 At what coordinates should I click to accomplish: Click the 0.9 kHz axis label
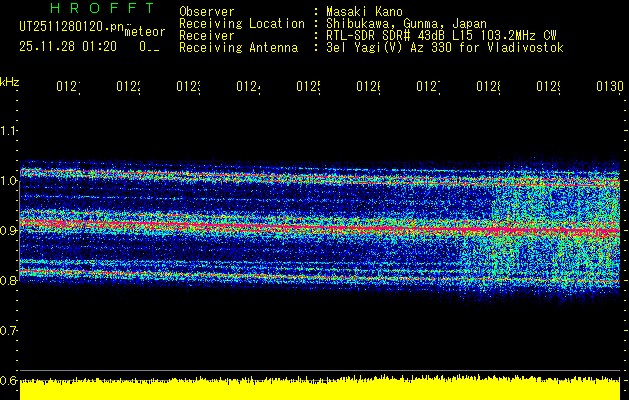click(8, 230)
